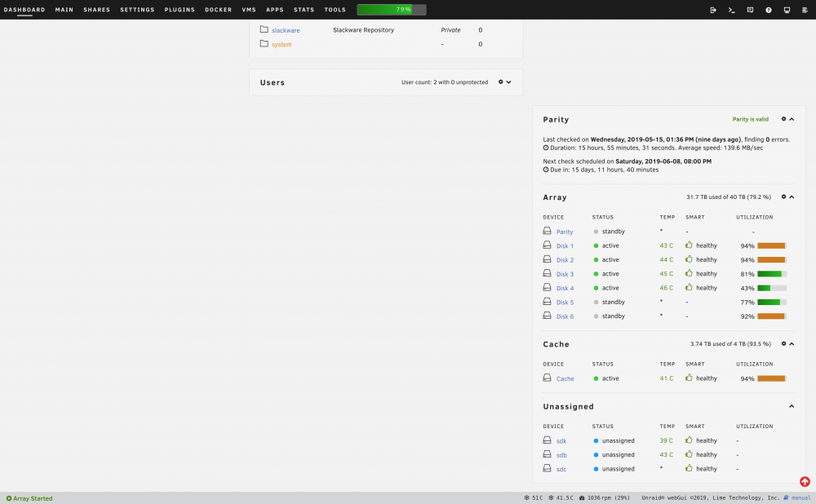Open the Shares menu tab
The image size is (816, 504).
click(x=97, y=10)
